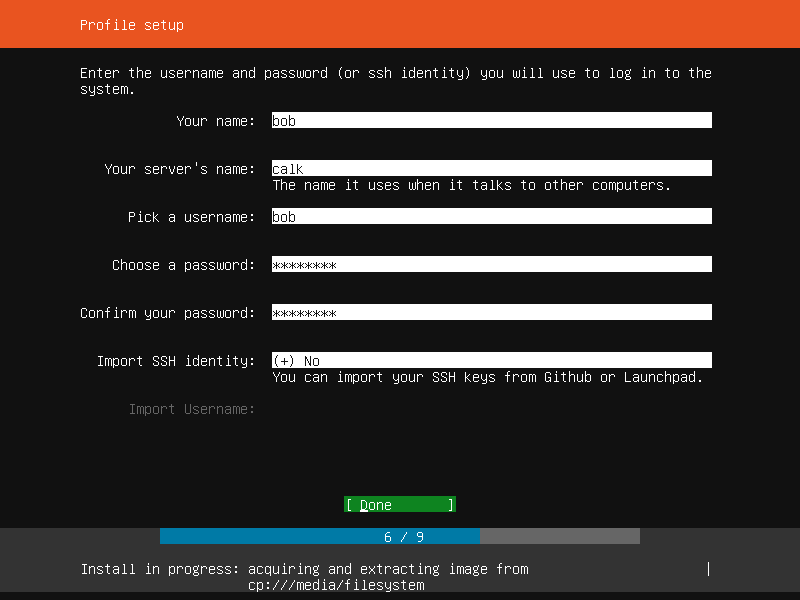Click the 'Pick a username:' label
This screenshot has height=600, width=800.
point(191,217)
